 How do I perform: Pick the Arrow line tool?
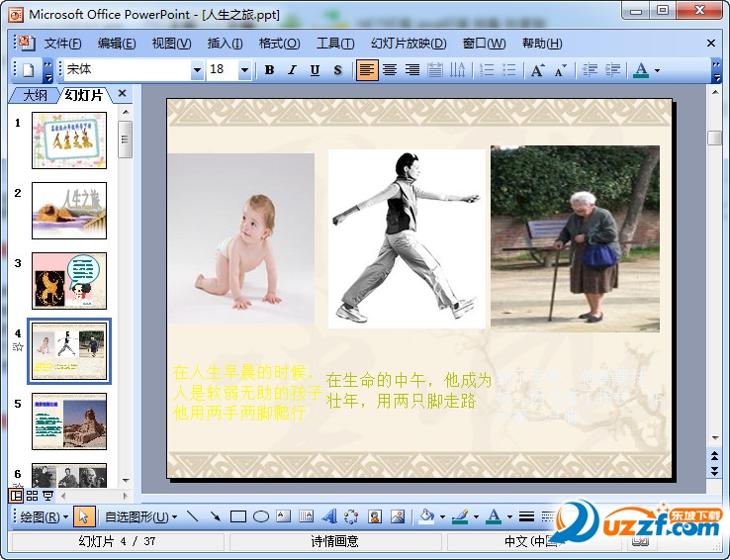click(215, 516)
